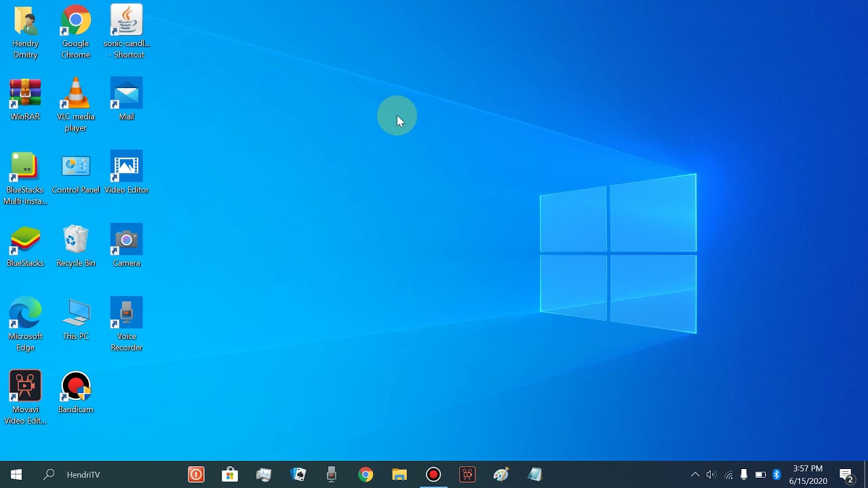Select the VLC media player icon
868x488 pixels.
(75, 105)
